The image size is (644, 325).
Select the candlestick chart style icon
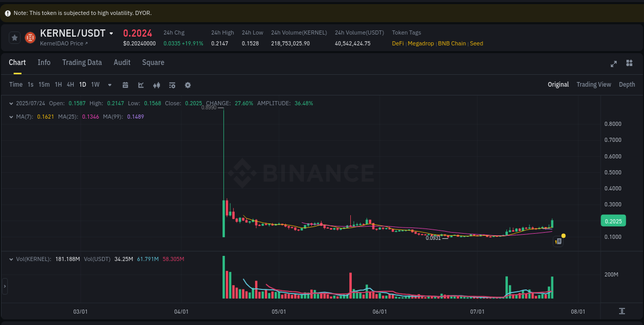click(x=157, y=85)
